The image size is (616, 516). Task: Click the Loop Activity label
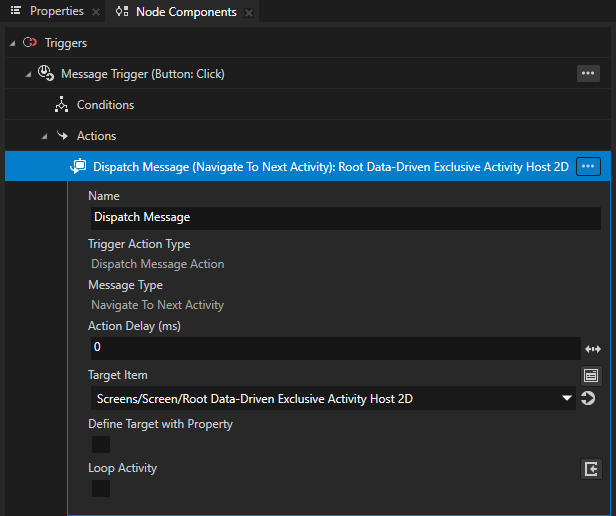123,468
